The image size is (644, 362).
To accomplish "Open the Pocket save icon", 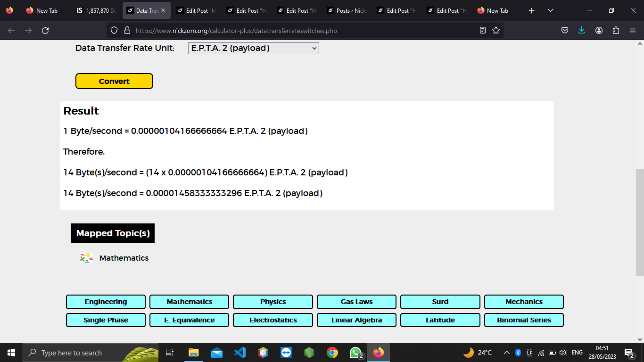I will 565,31.
